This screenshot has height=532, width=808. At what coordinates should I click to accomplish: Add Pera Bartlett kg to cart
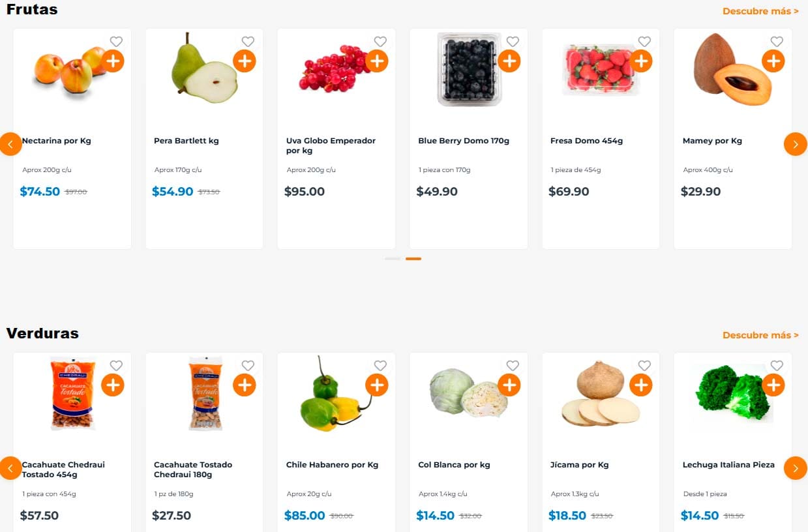[245, 61]
